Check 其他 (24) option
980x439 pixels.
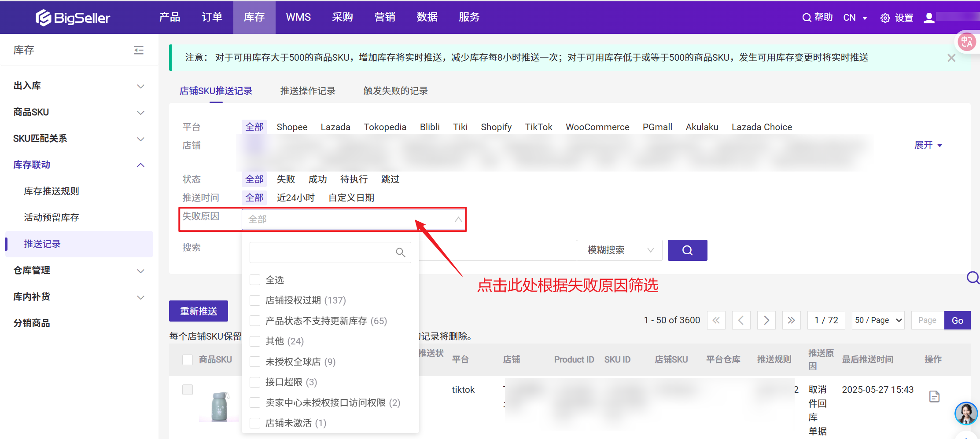point(255,341)
